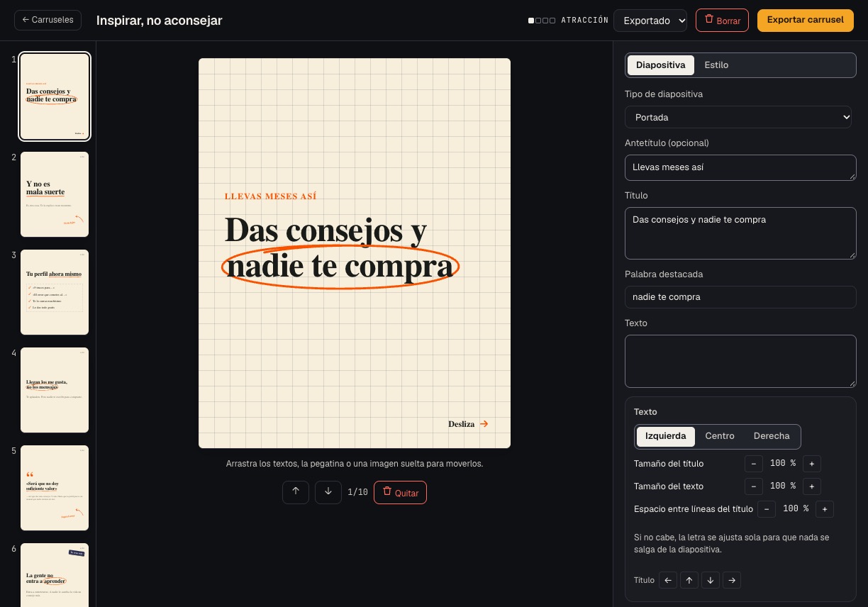The width and height of the screenshot is (868, 607).
Task: Switch to the Estilo tab
Action: tap(716, 65)
